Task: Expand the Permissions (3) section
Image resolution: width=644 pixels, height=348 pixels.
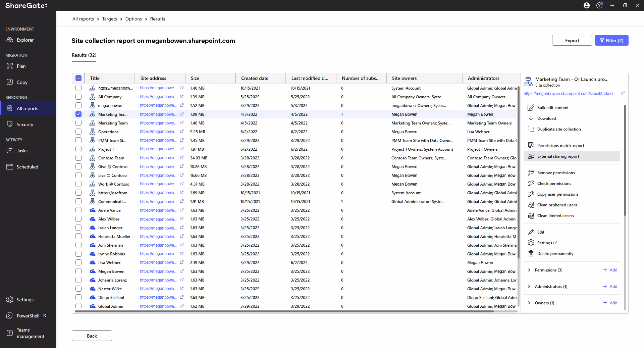Action: 529,270
